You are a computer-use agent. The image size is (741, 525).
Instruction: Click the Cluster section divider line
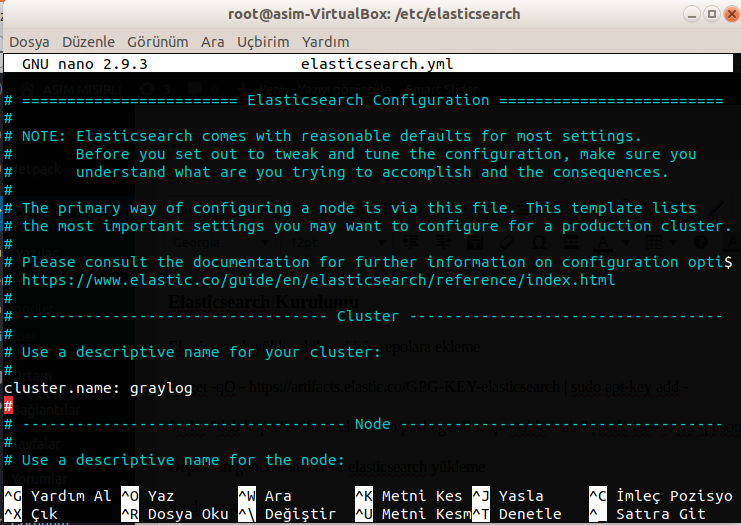pyautogui.click(x=364, y=316)
